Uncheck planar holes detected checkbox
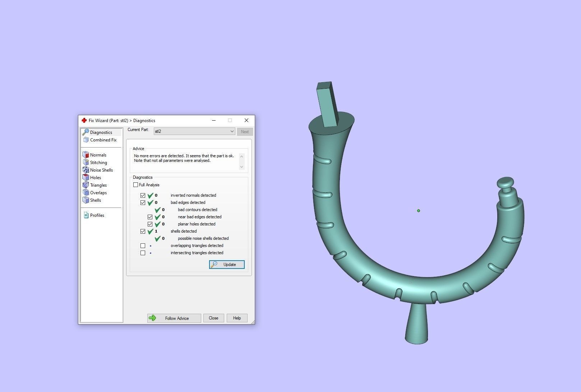Viewport: 581px width, 392px height. 150,224
